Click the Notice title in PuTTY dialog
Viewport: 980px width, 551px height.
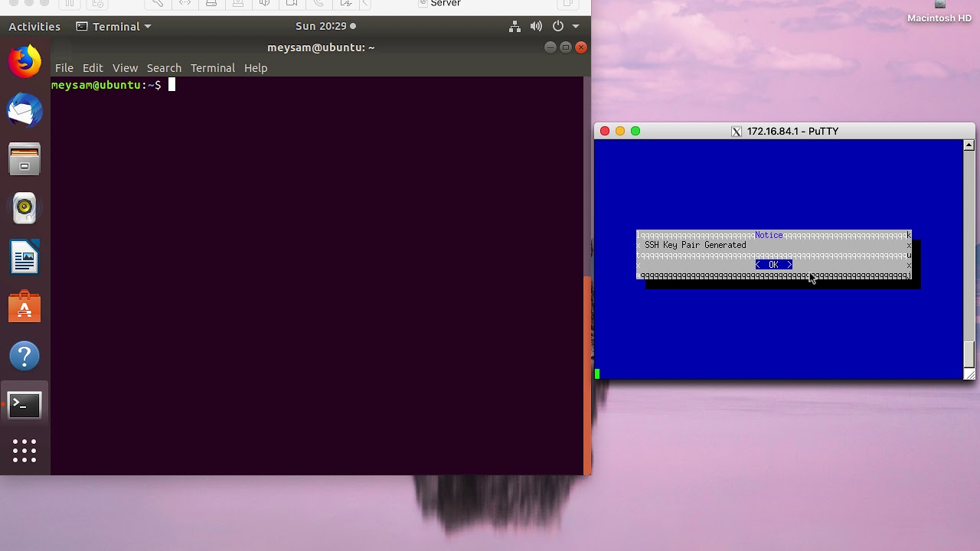(x=769, y=235)
